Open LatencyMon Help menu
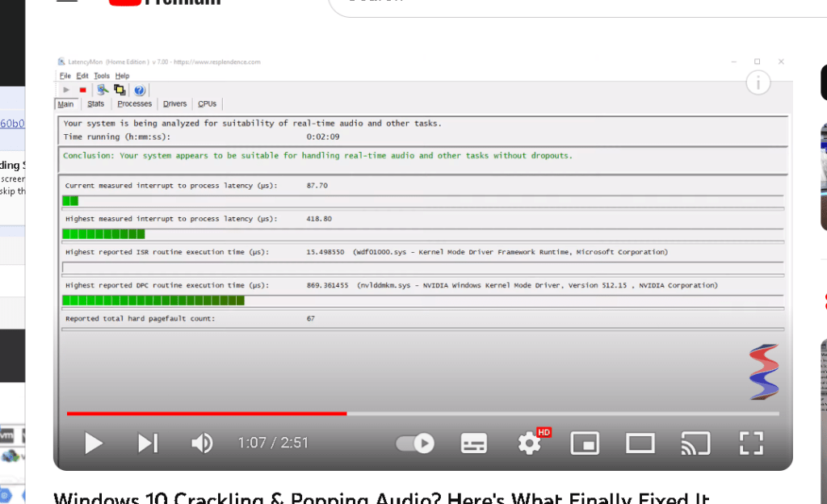 coord(123,76)
